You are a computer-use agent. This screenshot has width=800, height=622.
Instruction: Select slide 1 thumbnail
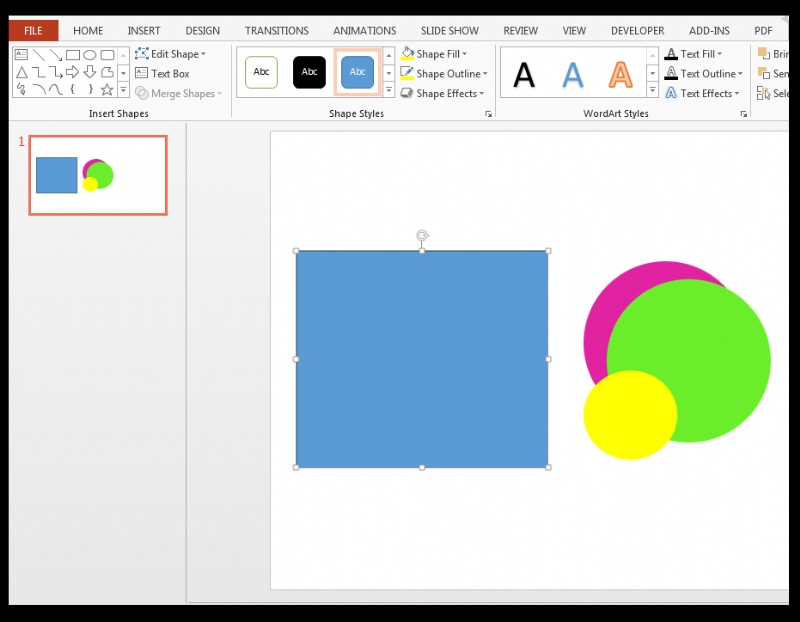96,176
